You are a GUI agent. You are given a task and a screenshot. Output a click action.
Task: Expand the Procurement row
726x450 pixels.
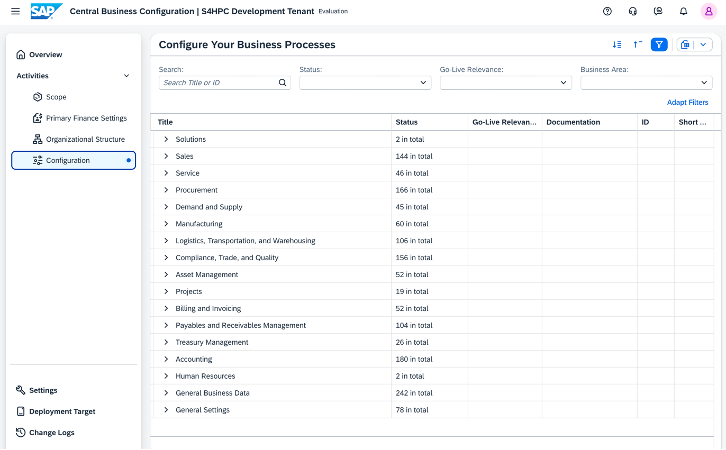coord(166,190)
